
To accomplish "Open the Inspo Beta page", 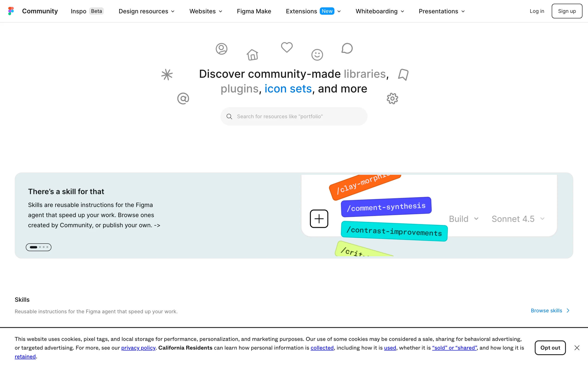I will tap(87, 11).
